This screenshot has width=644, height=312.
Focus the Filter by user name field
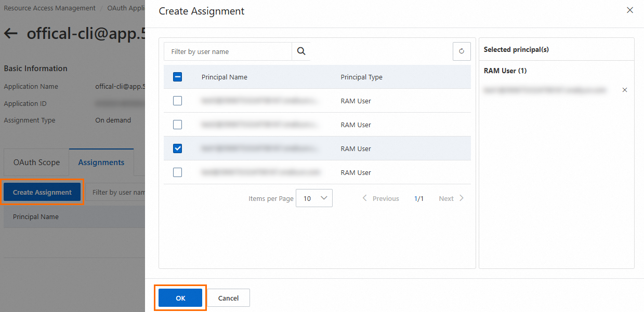click(x=229, y=51)
